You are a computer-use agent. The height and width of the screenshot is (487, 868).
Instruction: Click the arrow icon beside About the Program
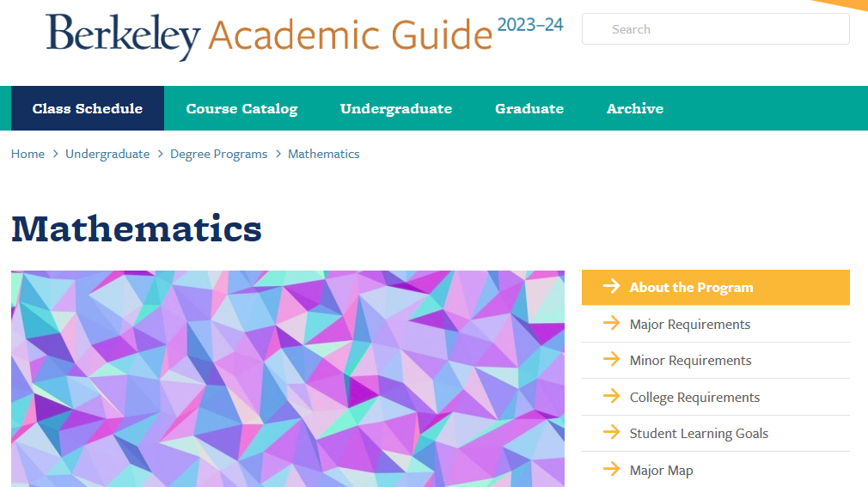click(x=611, y=285)
